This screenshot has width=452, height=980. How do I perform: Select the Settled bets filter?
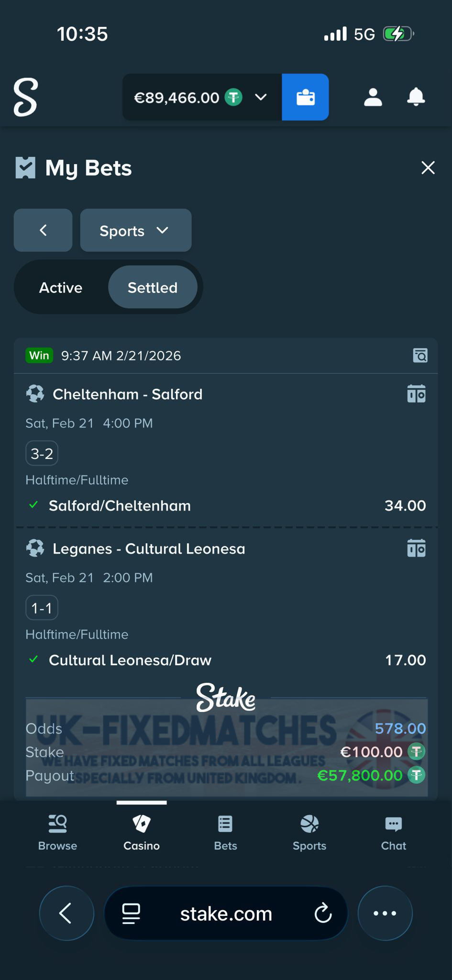(152, 287)
